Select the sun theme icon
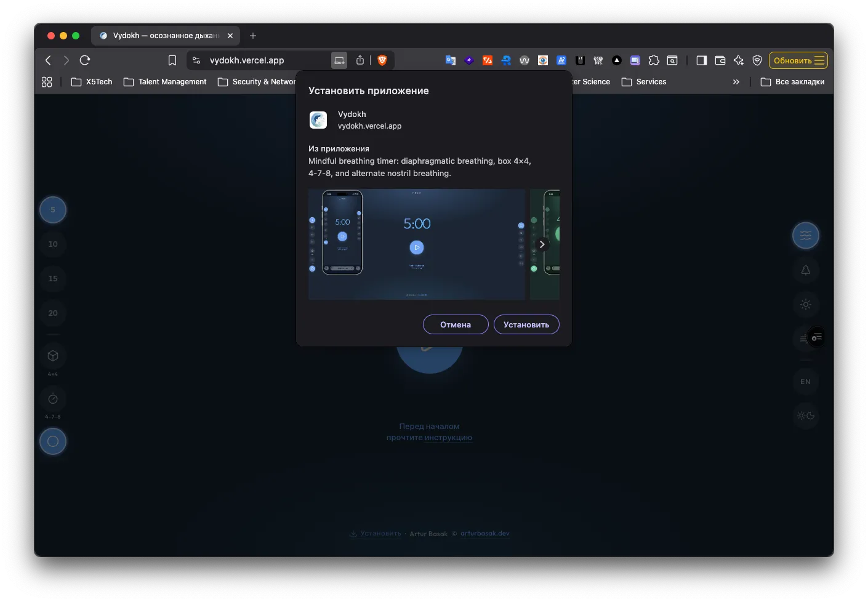The image size is (868, 602). pyautogui.click(x=805, y=305)
